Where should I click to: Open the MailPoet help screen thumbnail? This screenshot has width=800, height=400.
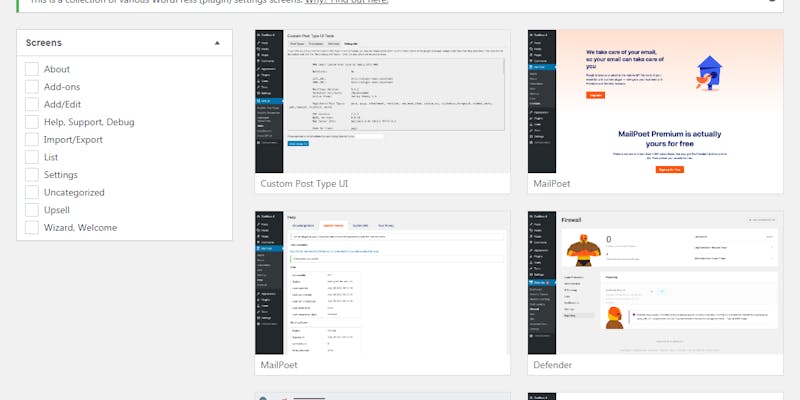coord(382,283)
